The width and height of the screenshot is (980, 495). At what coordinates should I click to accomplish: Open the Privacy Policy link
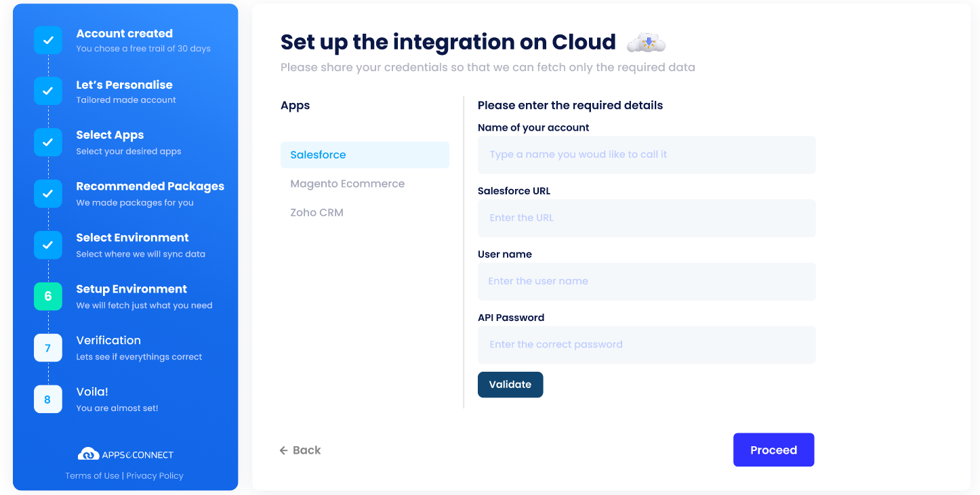155,475
